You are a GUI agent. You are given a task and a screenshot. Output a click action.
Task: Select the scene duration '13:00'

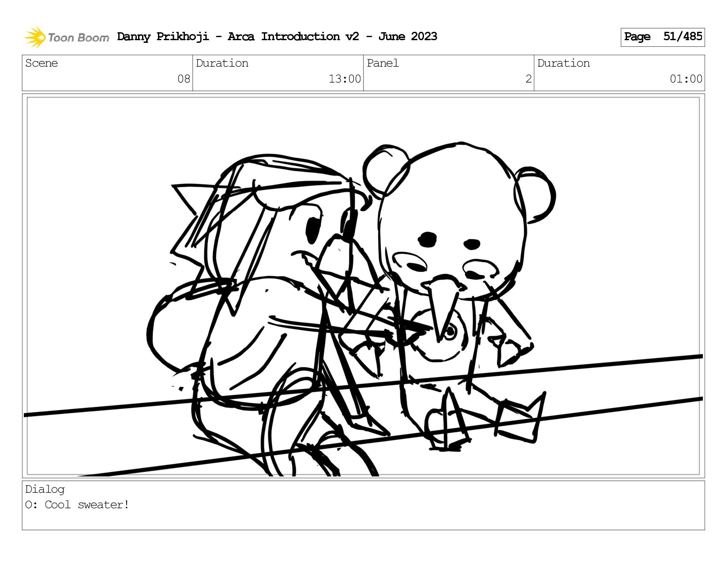pos(345,79)
